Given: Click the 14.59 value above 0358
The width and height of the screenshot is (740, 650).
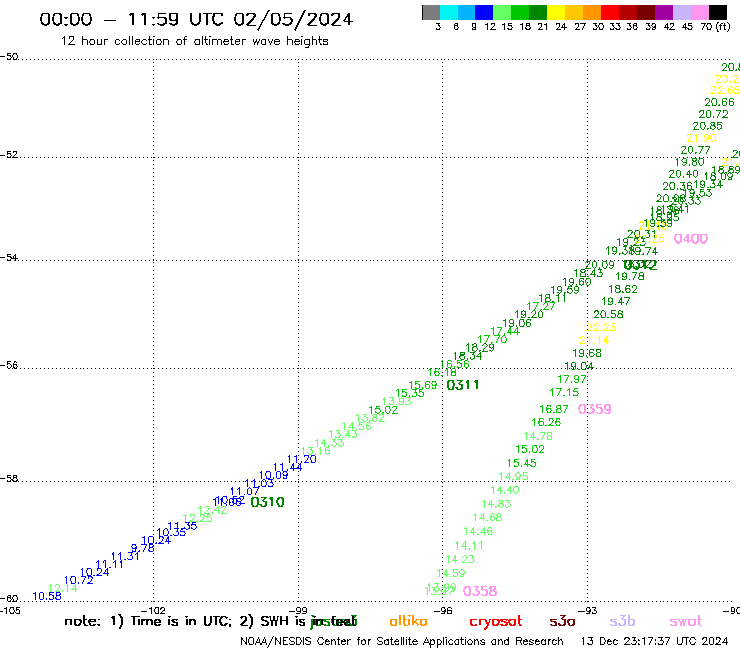Looking at the screenshot, I should (451, 574).
